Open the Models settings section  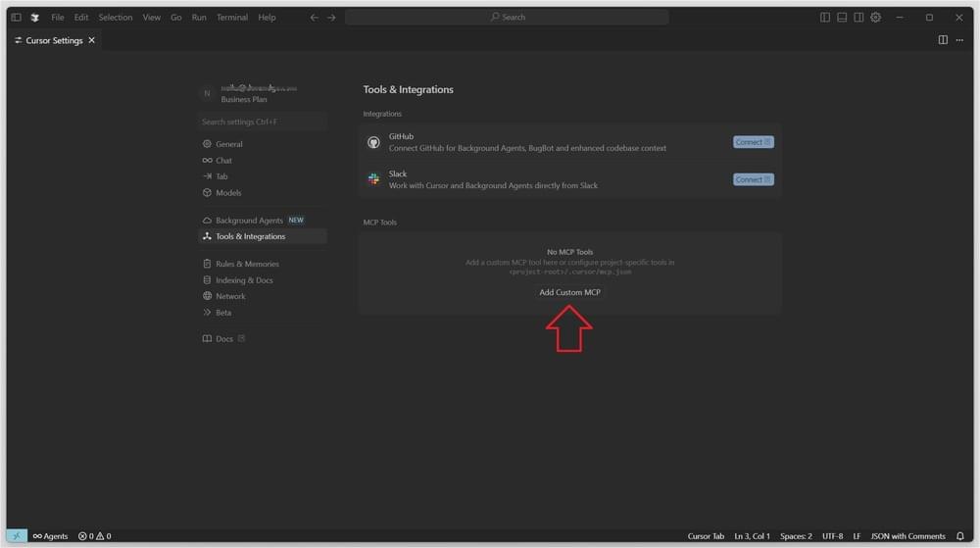pyautogui.click(x=228, y=193)
